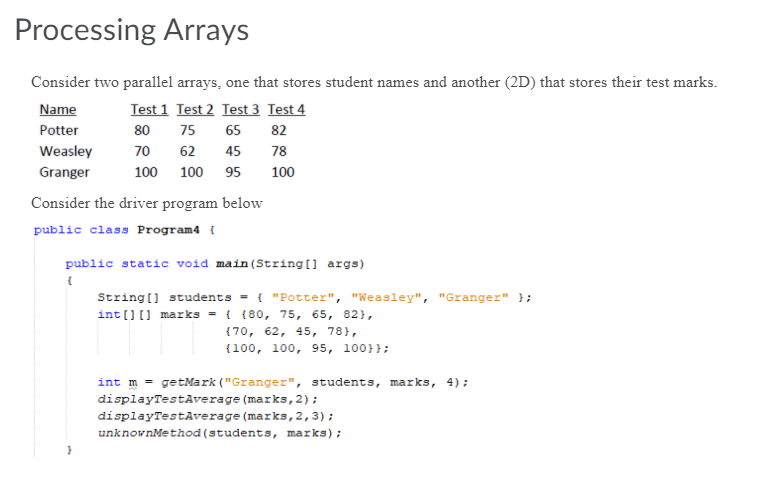Click Weasley's Test 4 mark 78
Viewport: 757px width, 486px height.
point(279,152)
